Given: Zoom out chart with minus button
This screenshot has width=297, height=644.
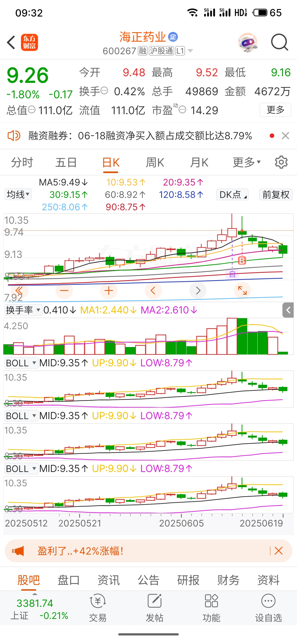Looking at the screenshot, I should point(64,291).
